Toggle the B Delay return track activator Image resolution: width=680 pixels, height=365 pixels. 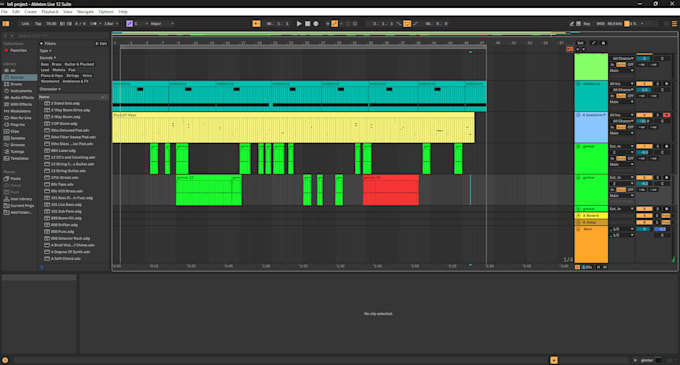point(644,222)
